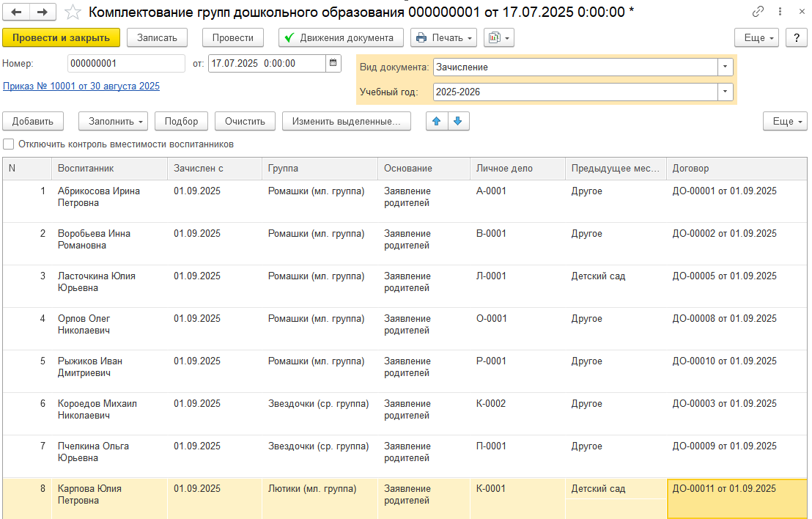This screenshot has width=812, height=519.
Task: Click the back navigation arrow
Action: tap(16, 12)
